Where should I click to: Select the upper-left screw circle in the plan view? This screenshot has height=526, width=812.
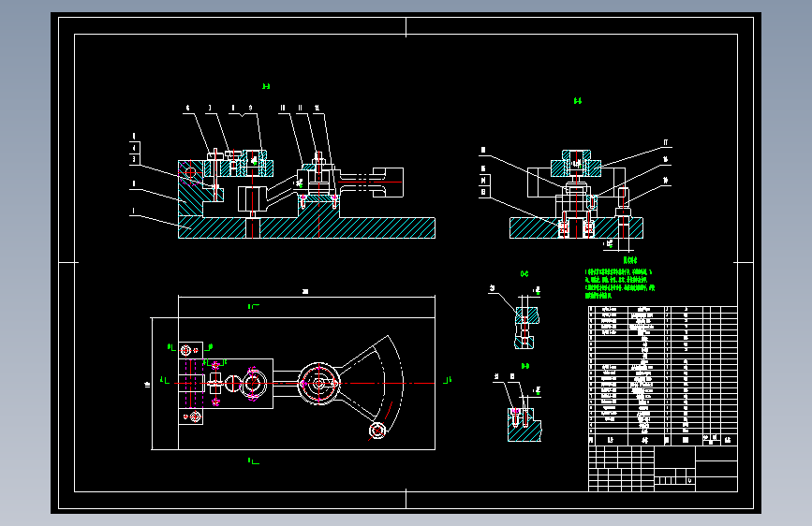186,350
